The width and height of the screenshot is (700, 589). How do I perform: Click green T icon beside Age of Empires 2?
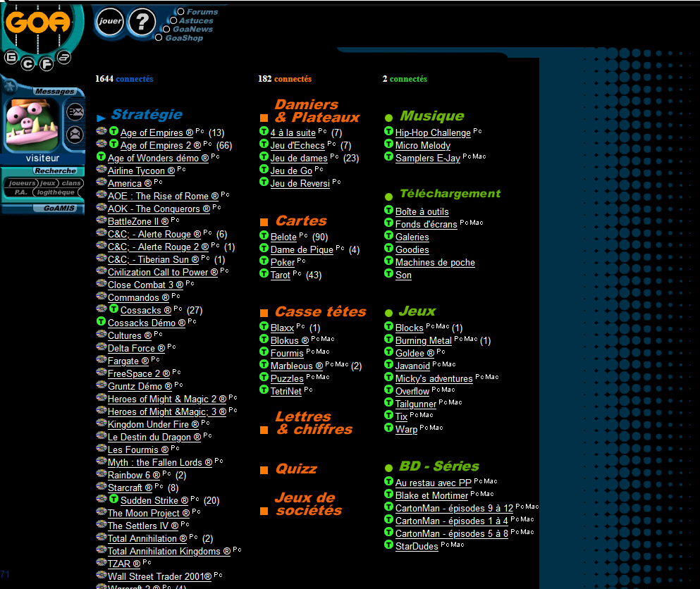pyautogui.click(x=113, y=144)
